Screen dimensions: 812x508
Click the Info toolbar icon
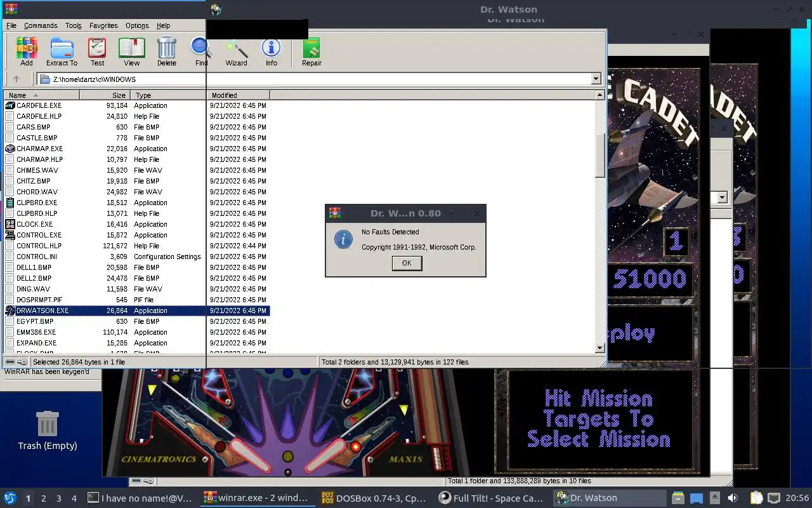[271, 48]
